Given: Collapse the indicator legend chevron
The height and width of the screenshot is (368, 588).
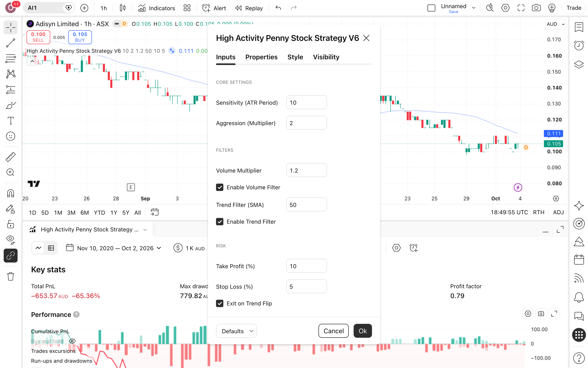Looking at the screenshot, I should coord(32,62).
